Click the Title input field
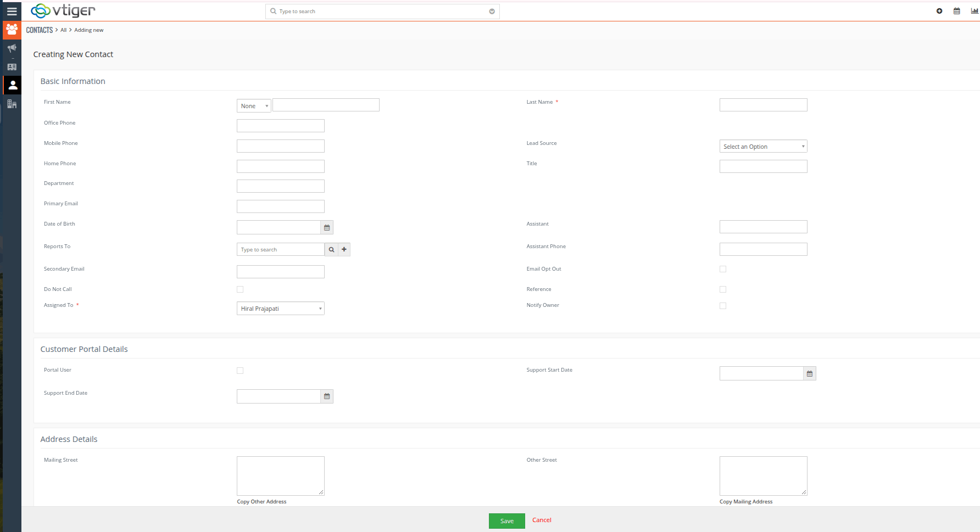This screenshot has width=980, height=532. point(764,166)
